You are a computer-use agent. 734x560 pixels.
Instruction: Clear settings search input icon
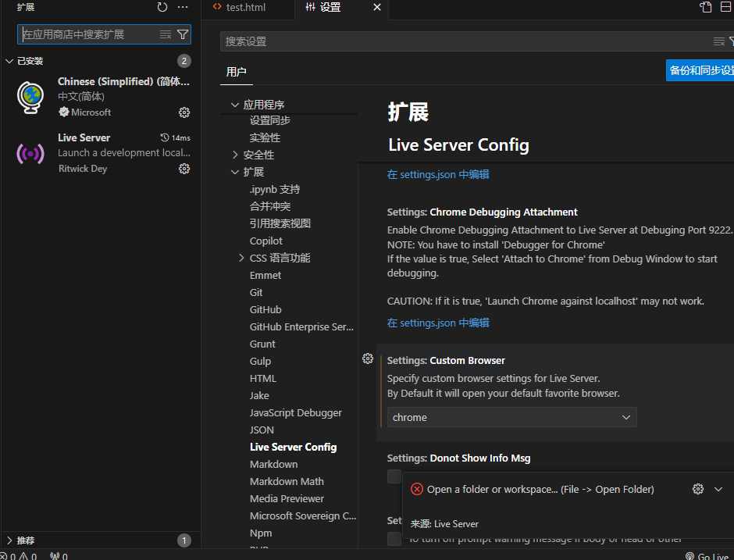tap(719, 41)
